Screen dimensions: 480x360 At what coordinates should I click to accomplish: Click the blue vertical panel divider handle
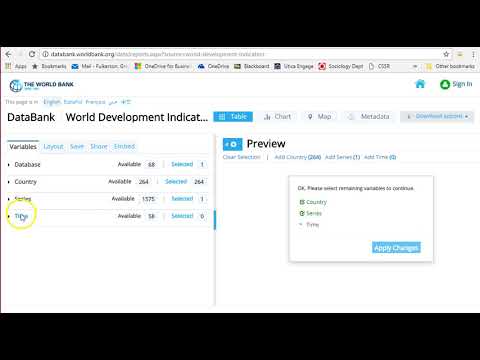coord(215,220)
